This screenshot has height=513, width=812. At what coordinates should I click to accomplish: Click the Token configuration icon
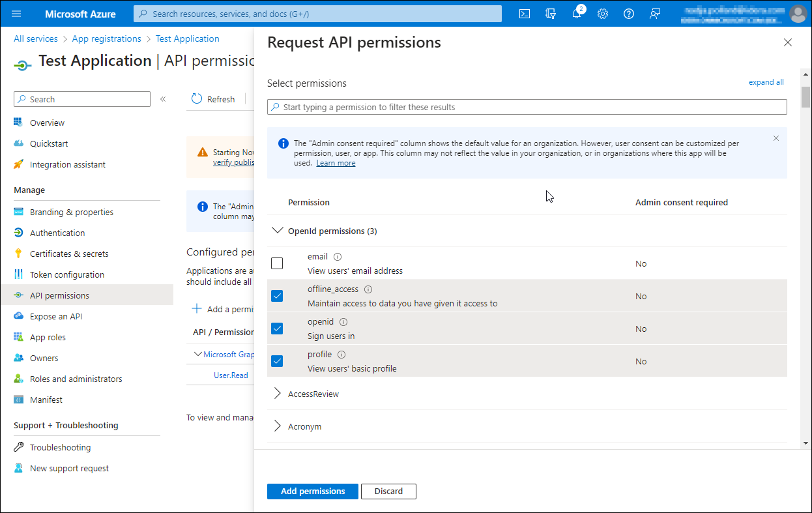[x=18, y=274]
